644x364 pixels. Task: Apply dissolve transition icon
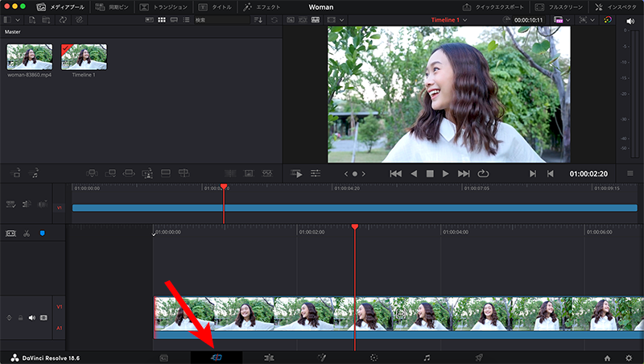(249, 173)
